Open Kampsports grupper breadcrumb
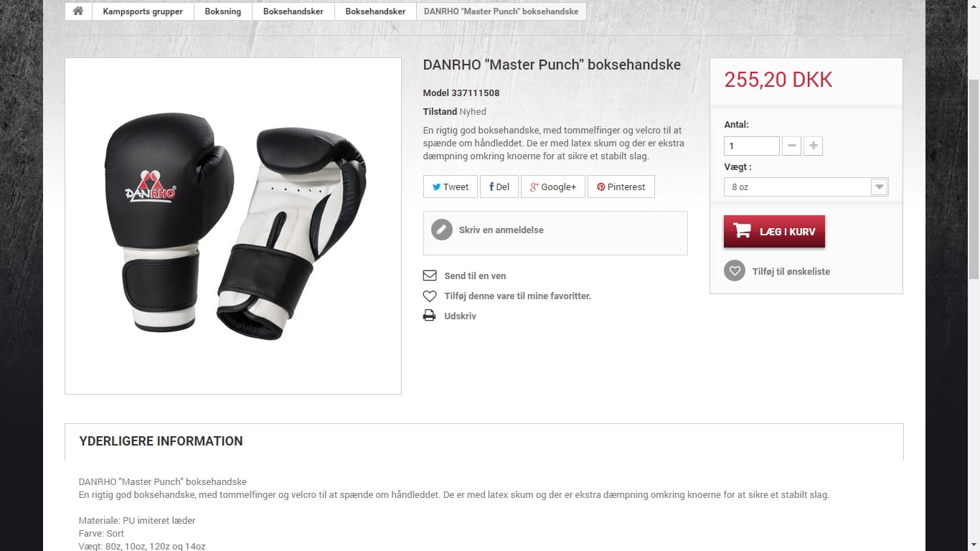The height and width of the screenshot is (551, 980). [x=143, y=11]
